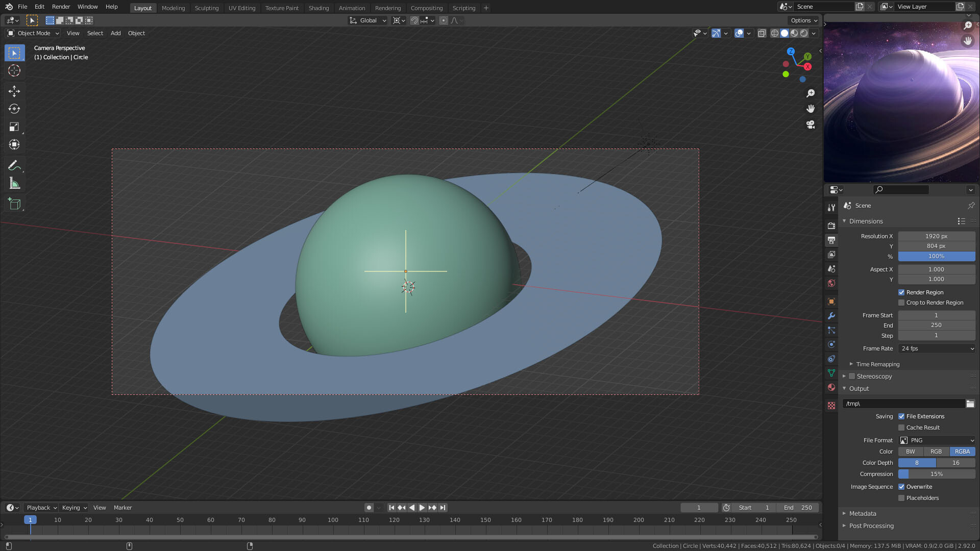Uncheck the Render Region checkbox
Screen dimensions: 980x551
pyautogui.click(x=901, y=292)
